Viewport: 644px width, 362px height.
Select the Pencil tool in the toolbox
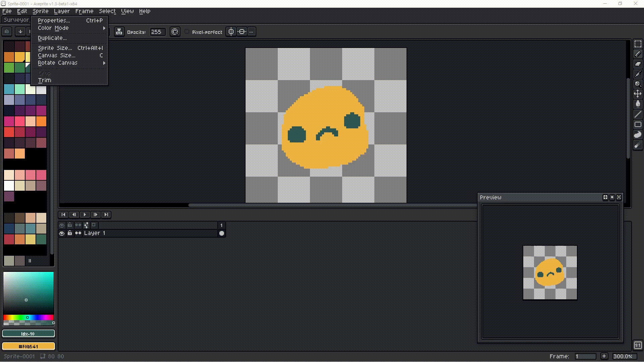(638, 54)
